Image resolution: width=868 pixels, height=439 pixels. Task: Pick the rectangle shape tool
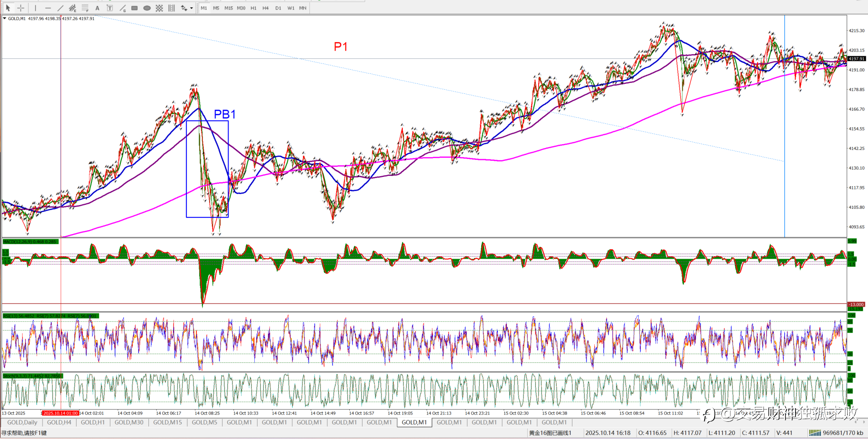click(x=134, y=8)
